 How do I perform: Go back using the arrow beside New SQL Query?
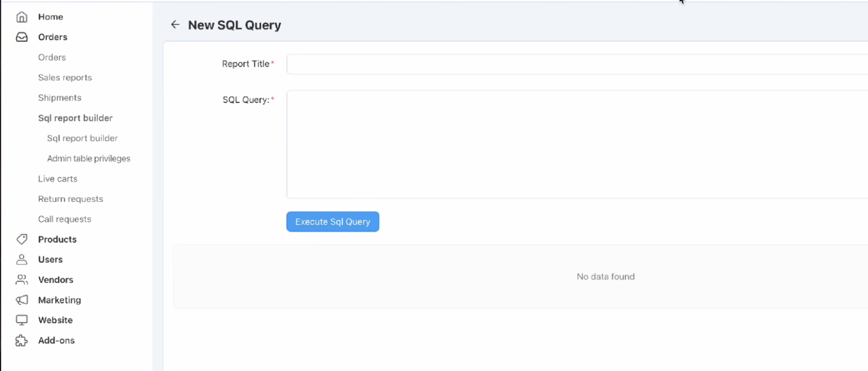[x=175, y=24]
